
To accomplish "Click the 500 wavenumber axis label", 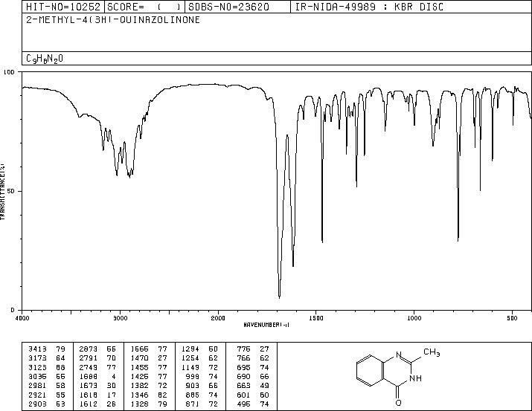I will (x=512, y=318).
